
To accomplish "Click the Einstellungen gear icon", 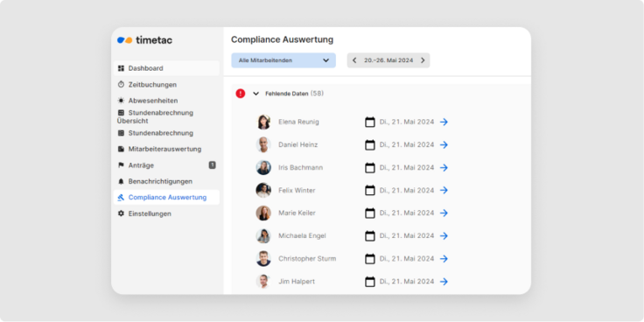I will point(121,213).
